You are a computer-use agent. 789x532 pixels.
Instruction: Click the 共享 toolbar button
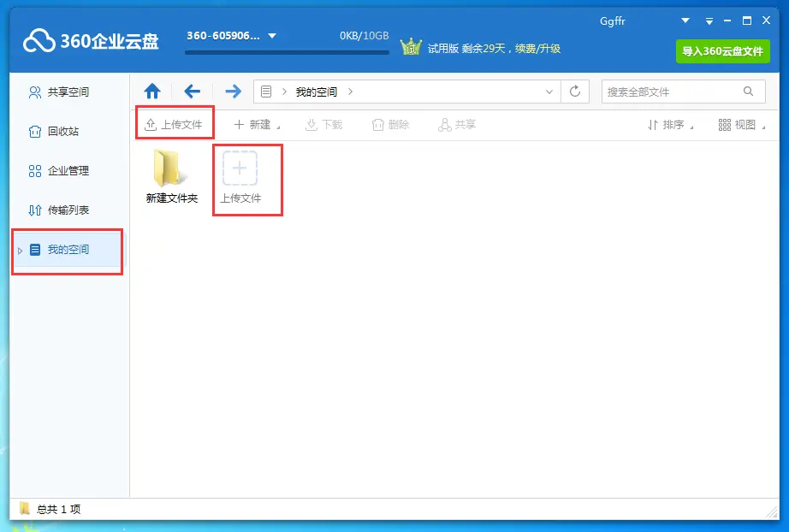[457, 124]
